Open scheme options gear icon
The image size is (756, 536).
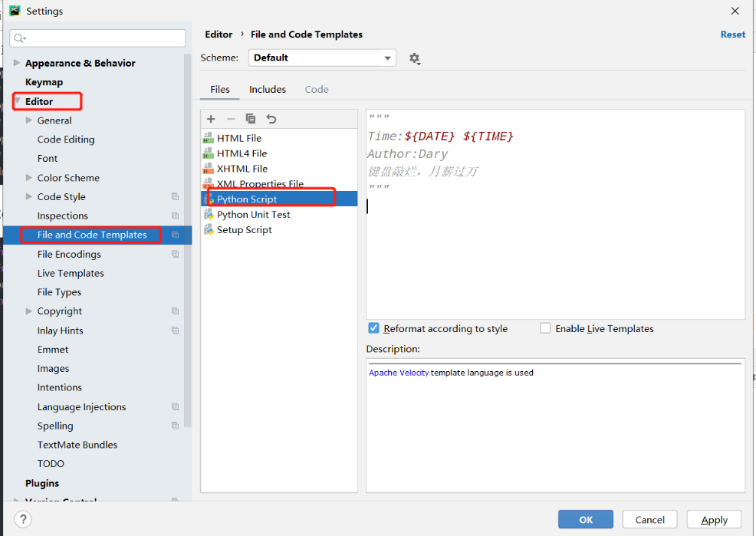tap(415, 59)
